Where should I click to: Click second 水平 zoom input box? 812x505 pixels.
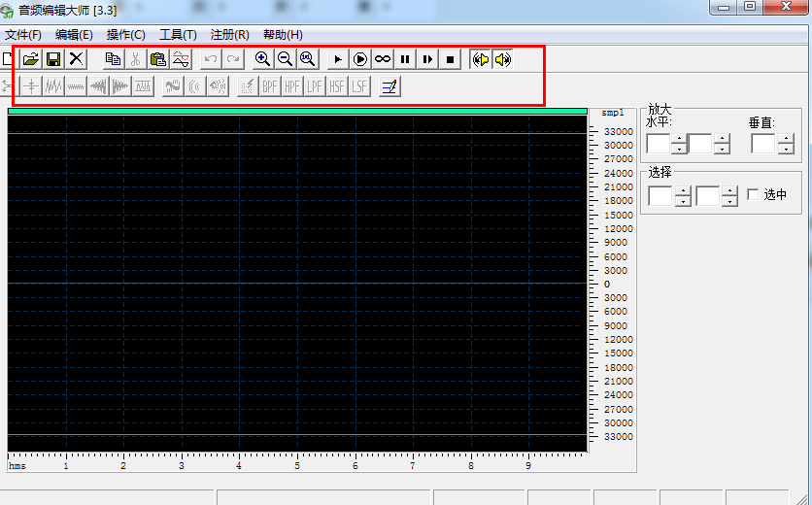[x=700, y=144]
